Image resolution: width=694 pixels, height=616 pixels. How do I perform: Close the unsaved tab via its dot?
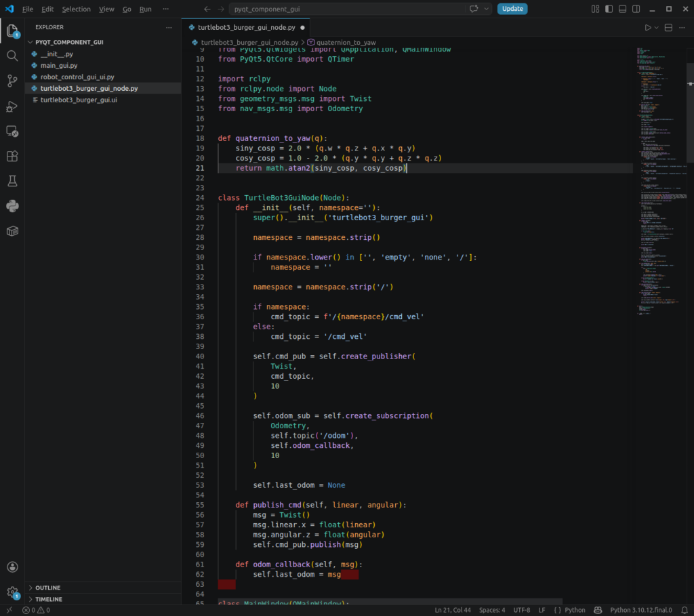pos(302,27)
